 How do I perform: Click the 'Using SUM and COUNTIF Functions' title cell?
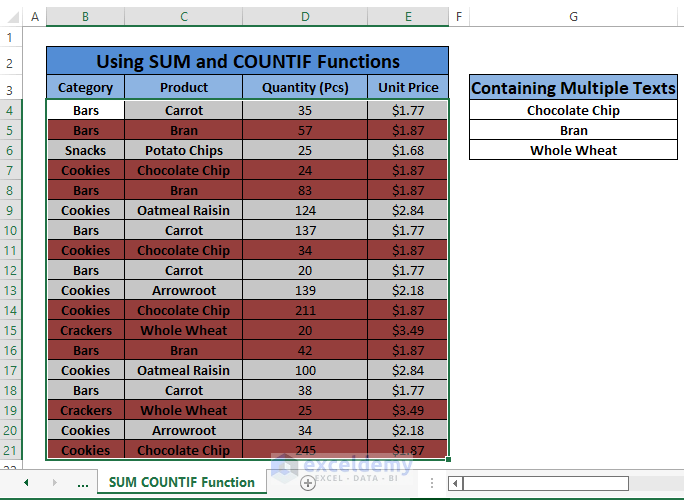(247, 61)
